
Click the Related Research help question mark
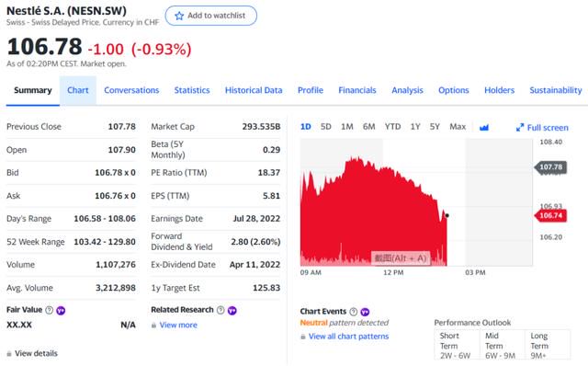click(220, 310)
